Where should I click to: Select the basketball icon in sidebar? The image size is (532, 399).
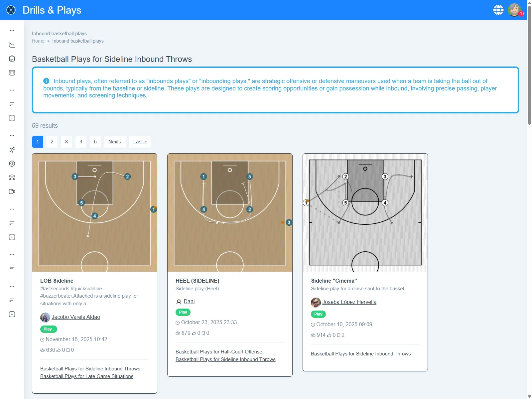coord(12,164)
